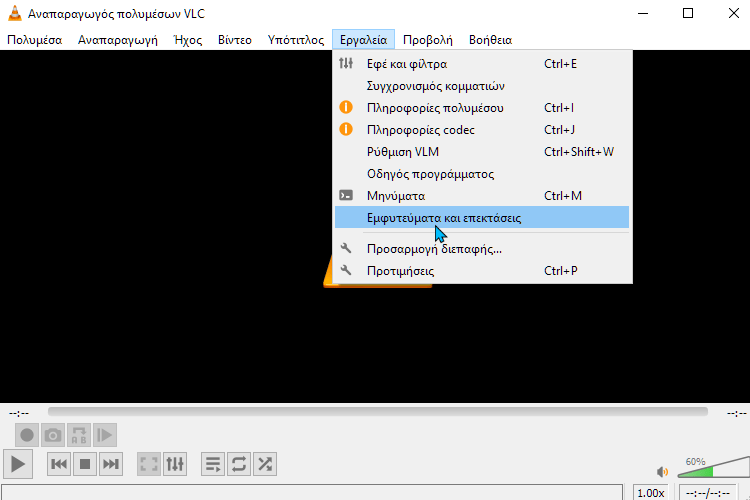The width and height of the screenshot is (750, 500).
Task: Click the Previous media button
Action: point(59,464)
